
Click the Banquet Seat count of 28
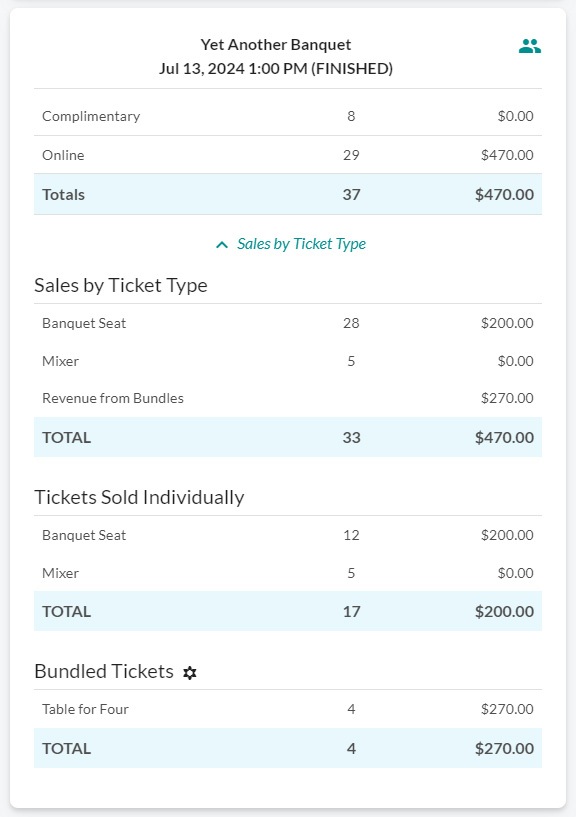click(351, 323)
